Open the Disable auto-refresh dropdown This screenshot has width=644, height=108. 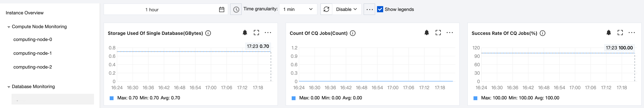pyautogui.click(x=346, y=9)
